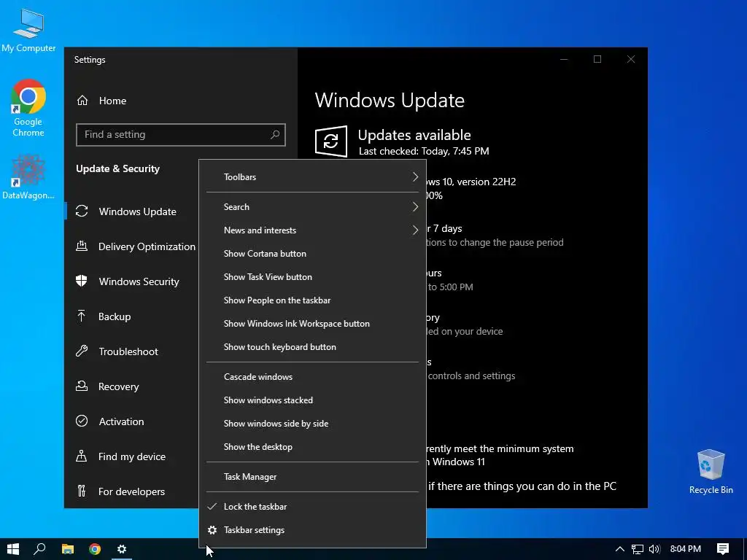
Task: Click the volume speaker tray icon
Action: click(654, 549)
